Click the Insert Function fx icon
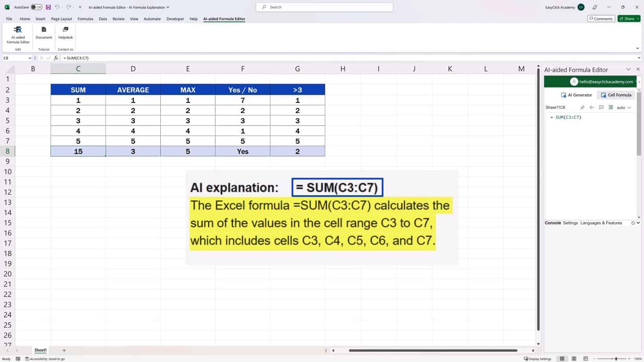Image resolution: width=644 pixels, height=362 pixels. pos(56,58)
